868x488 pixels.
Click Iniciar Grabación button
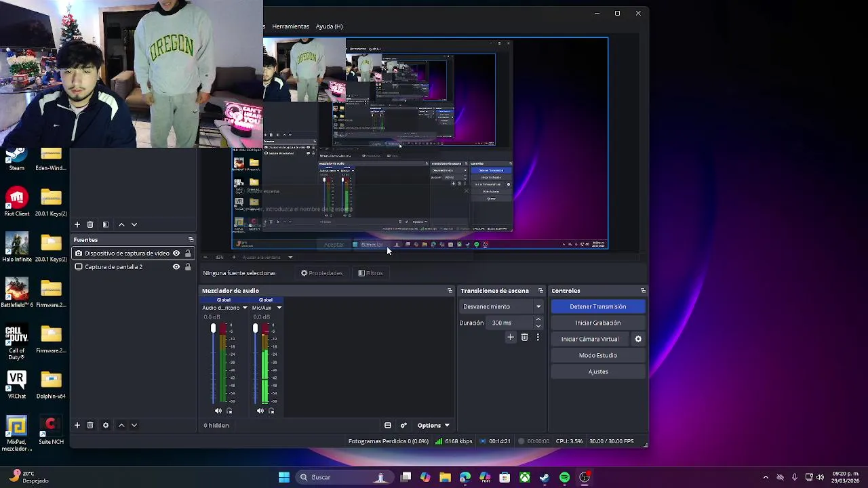coord(598,323)
